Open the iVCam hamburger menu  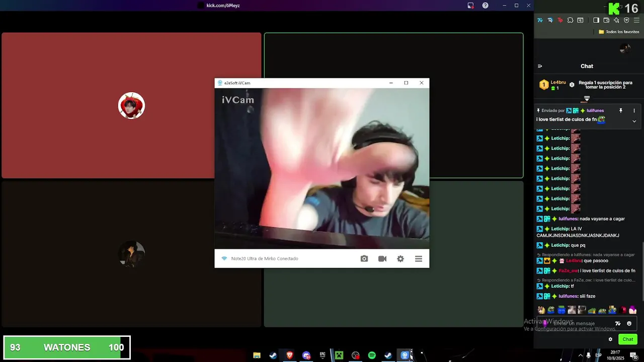pos(419,258)
